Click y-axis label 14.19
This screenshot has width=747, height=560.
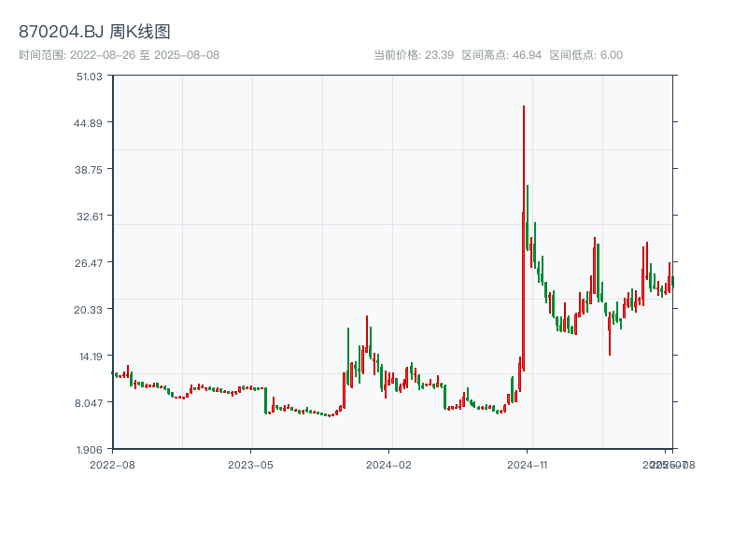click(91, 357)
